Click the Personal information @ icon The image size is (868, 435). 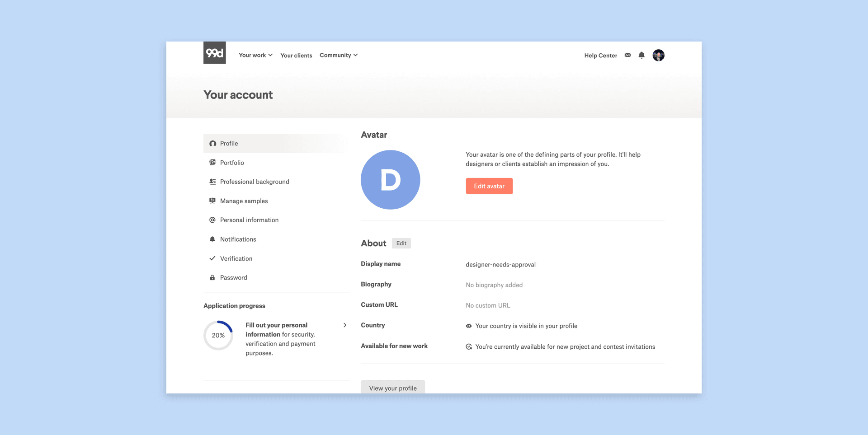point(212,220)
